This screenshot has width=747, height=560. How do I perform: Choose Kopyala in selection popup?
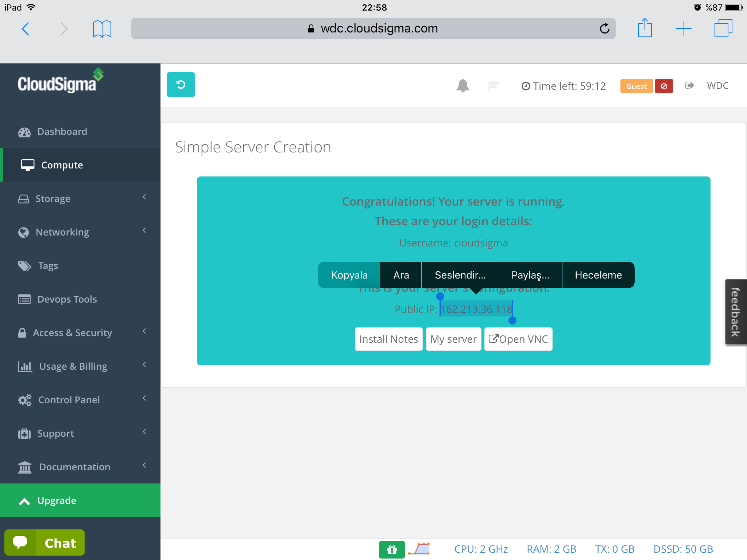coord(349,275)
